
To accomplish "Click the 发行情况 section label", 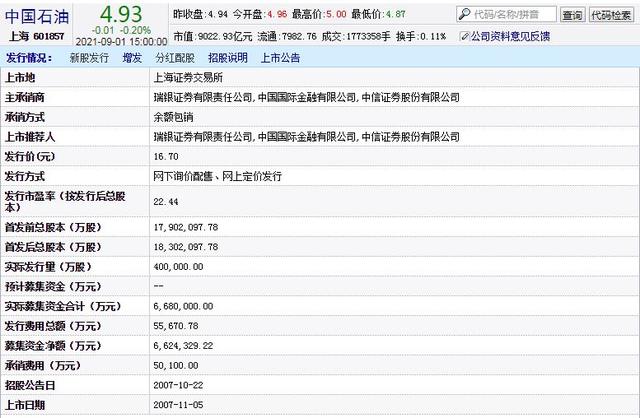I will [x=29, y=58].
